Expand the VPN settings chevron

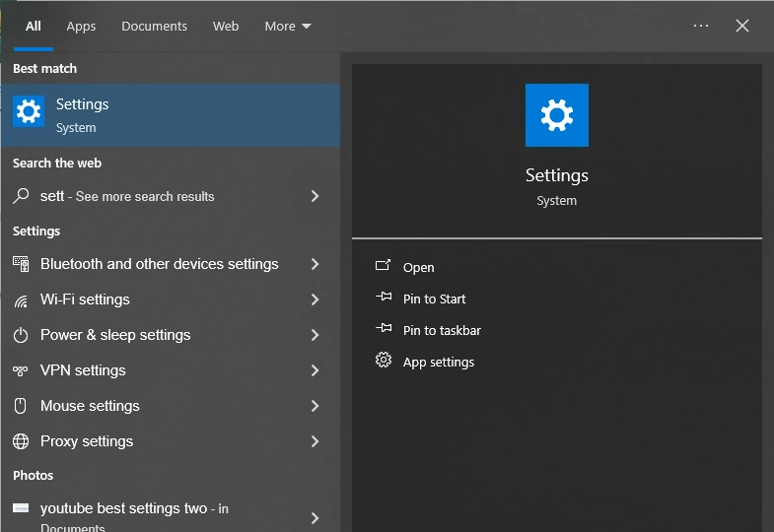click(315, 370)
